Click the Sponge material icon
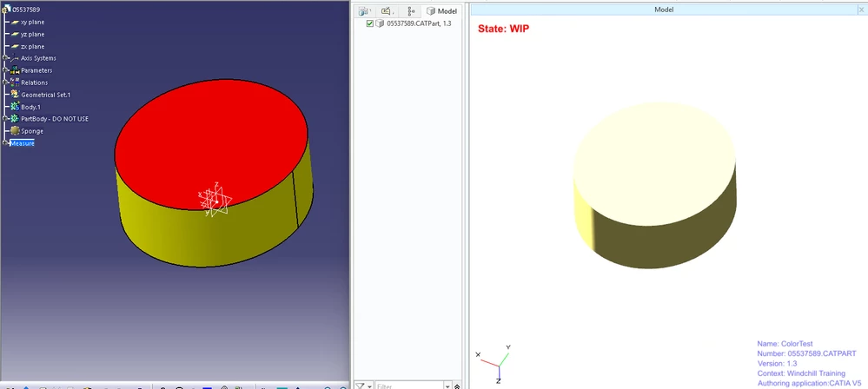The width and height of the screenshot is (868, 389). (15, 131)
